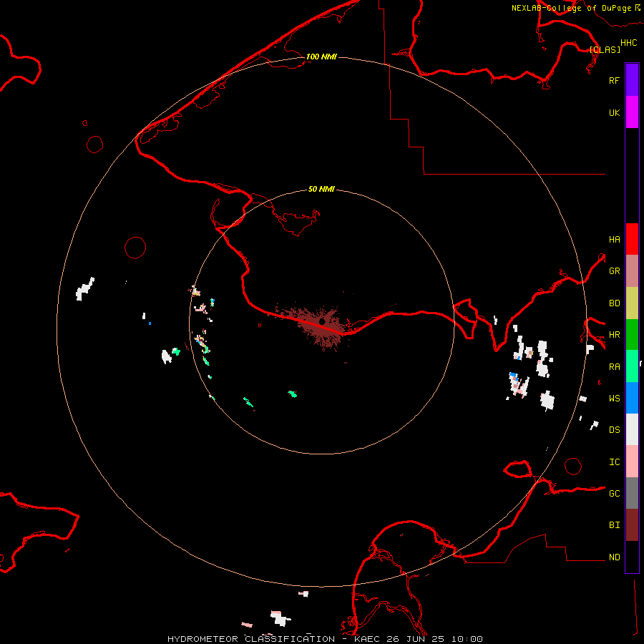Viewport: 644px width, 644px height.
Task: Click the WS blue legend swatch
Action: (x=632, y=398)
